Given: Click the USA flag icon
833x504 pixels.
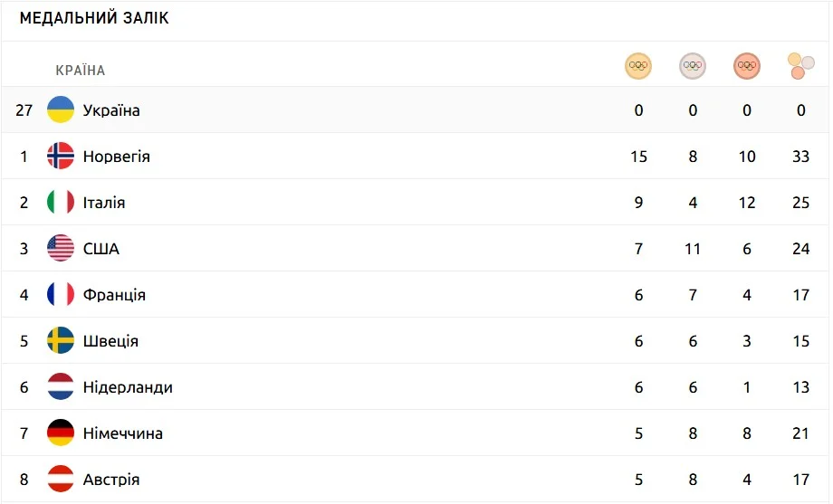Looking at the screenshot, I should (61, 249).
